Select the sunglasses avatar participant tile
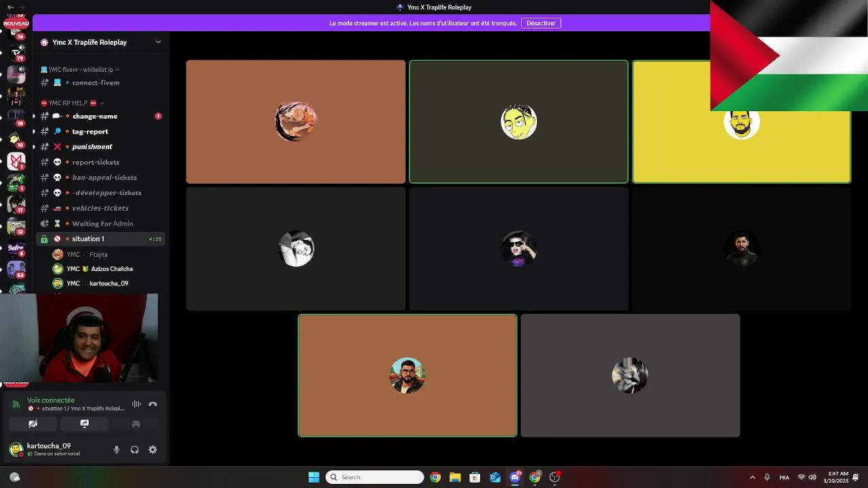The height and width of the screenshot is (488, 868). click(x=519, y=249)
